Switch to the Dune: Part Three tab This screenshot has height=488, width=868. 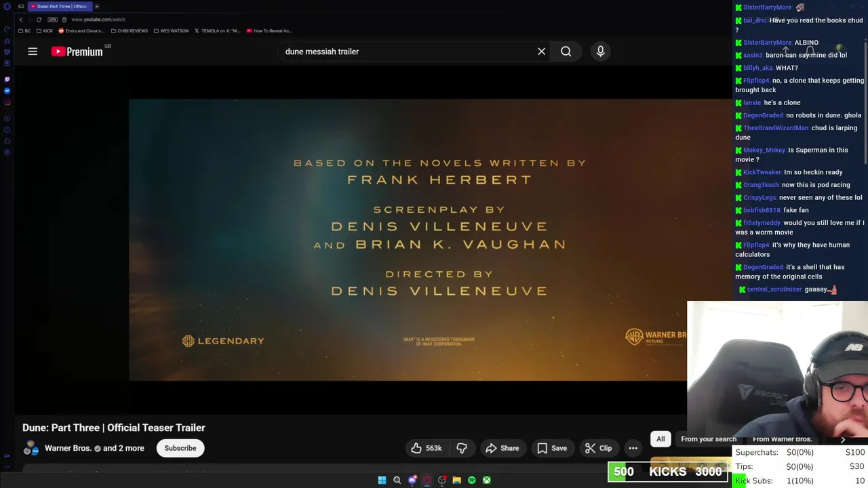coord(60,6)
